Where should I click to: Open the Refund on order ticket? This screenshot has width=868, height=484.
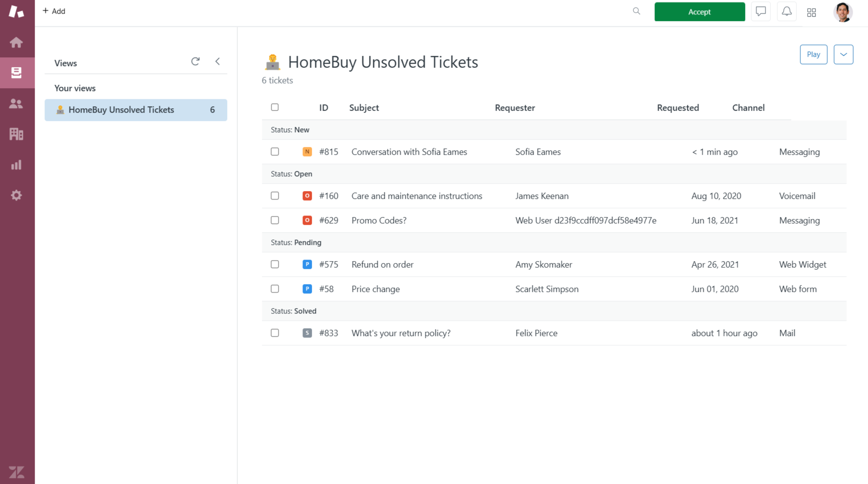382,265
